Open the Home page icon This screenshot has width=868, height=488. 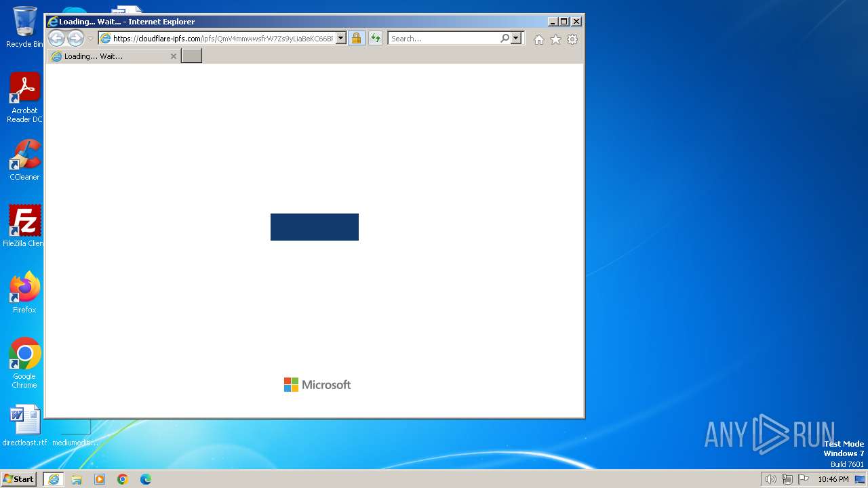(x=539, y=39)
